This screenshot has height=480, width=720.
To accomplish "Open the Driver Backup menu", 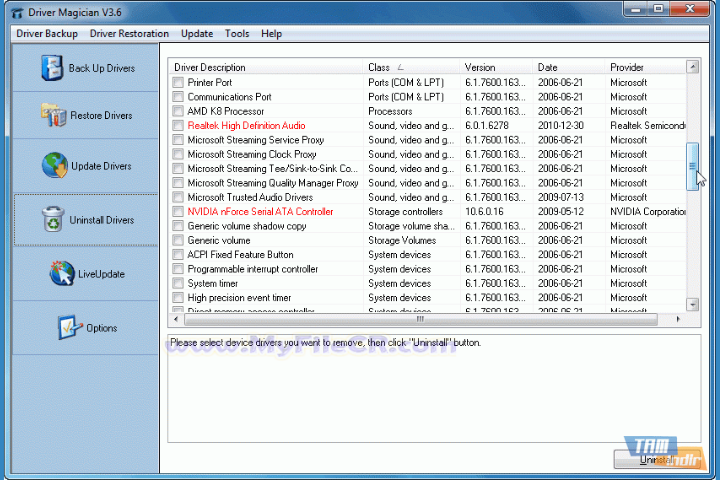I will [x=47, y=34].
